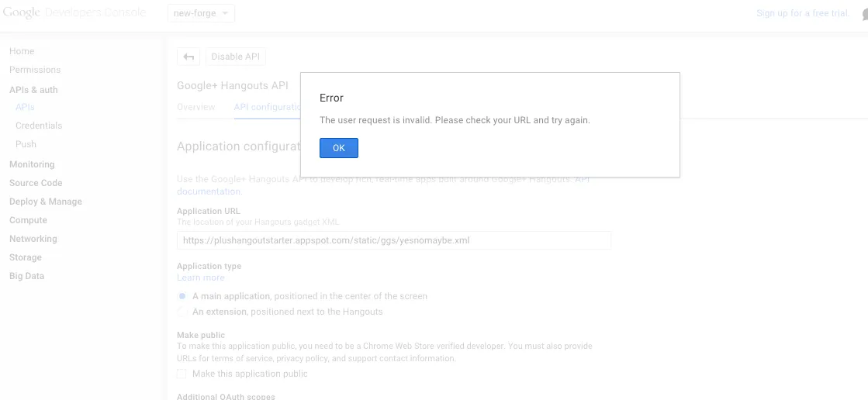The image size is (868, 400).
Task: Expand the Monitoring section
Action: coord(32,164)
